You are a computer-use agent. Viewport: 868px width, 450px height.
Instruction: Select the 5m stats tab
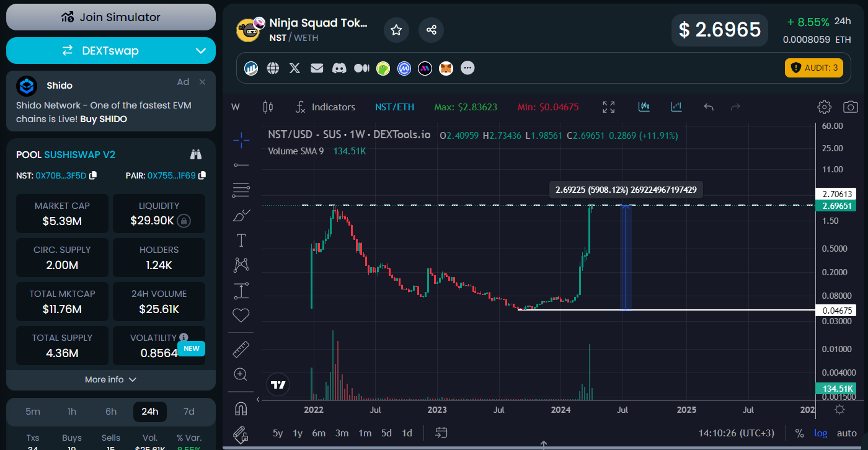33,412
